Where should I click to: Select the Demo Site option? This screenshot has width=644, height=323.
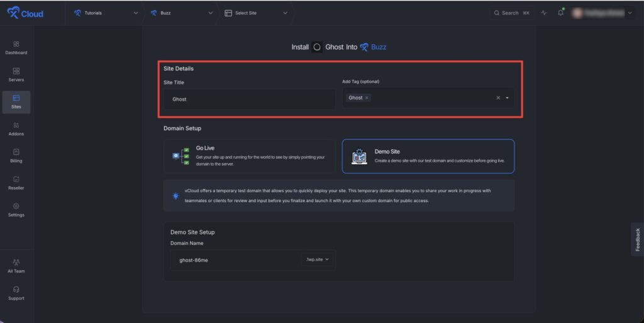click(x=428, y=156)
